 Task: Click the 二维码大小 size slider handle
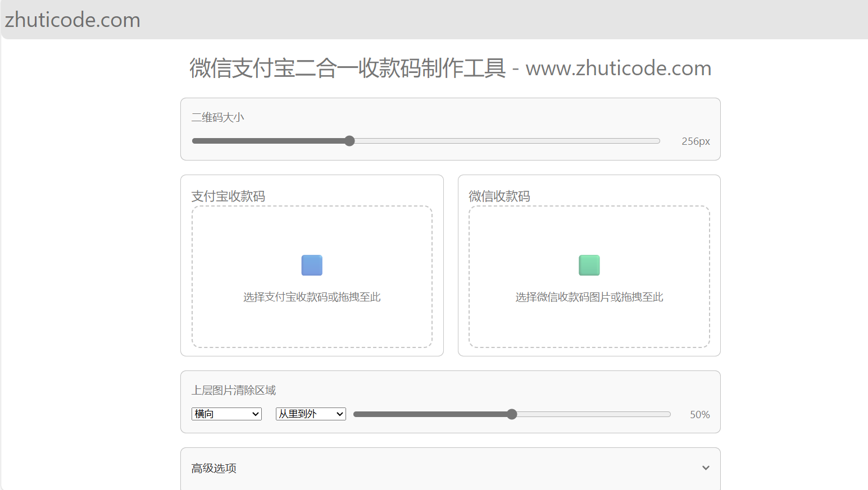pos(349,141)
